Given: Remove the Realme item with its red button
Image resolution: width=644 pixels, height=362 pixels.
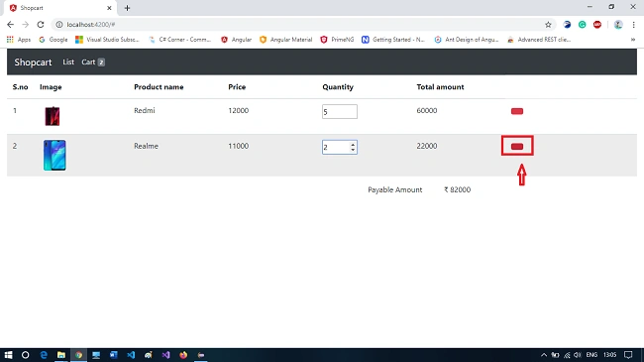Looking at the screenshot, I should 516,146.
